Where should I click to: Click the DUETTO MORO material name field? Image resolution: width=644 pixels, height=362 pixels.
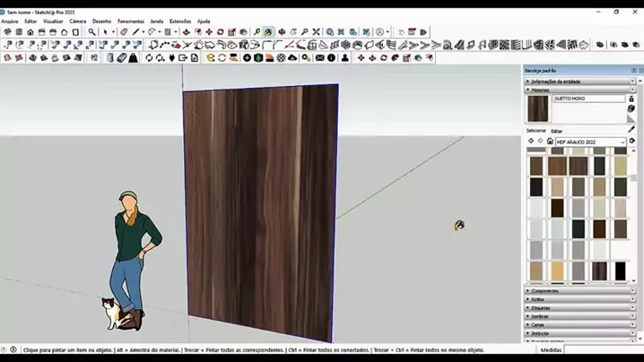pyautogui.click(x=588, y=99)
